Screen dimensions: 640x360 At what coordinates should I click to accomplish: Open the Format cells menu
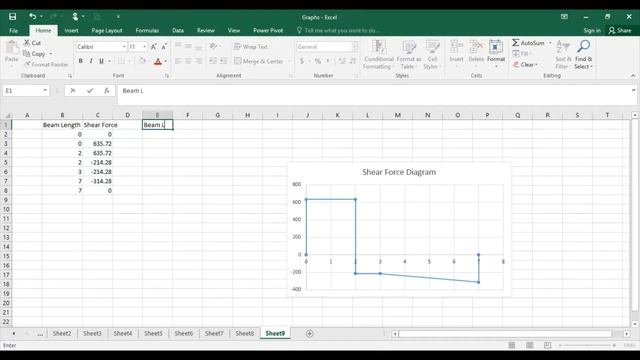(x=496, y=54)
